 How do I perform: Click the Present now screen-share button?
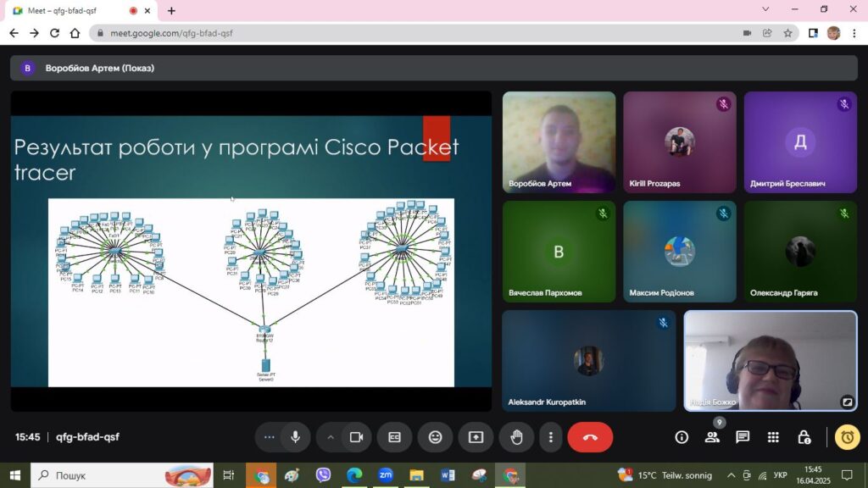[x=476, y=437]
